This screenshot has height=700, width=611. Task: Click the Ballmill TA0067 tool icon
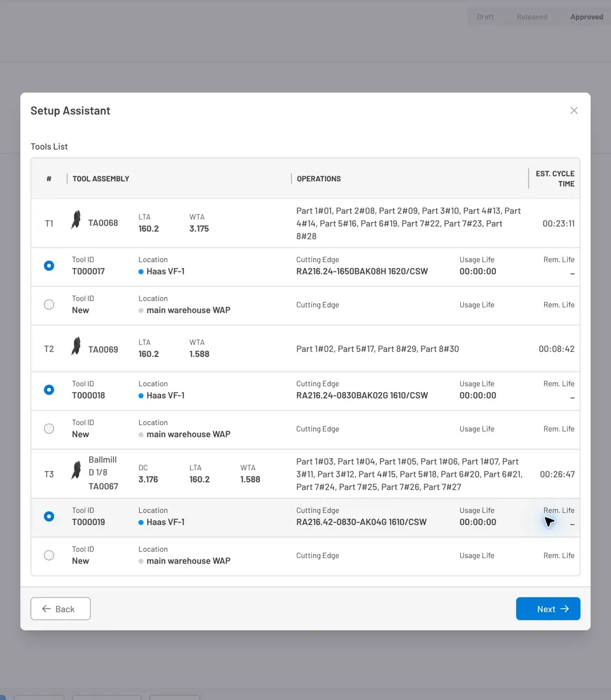click(76, 470)
